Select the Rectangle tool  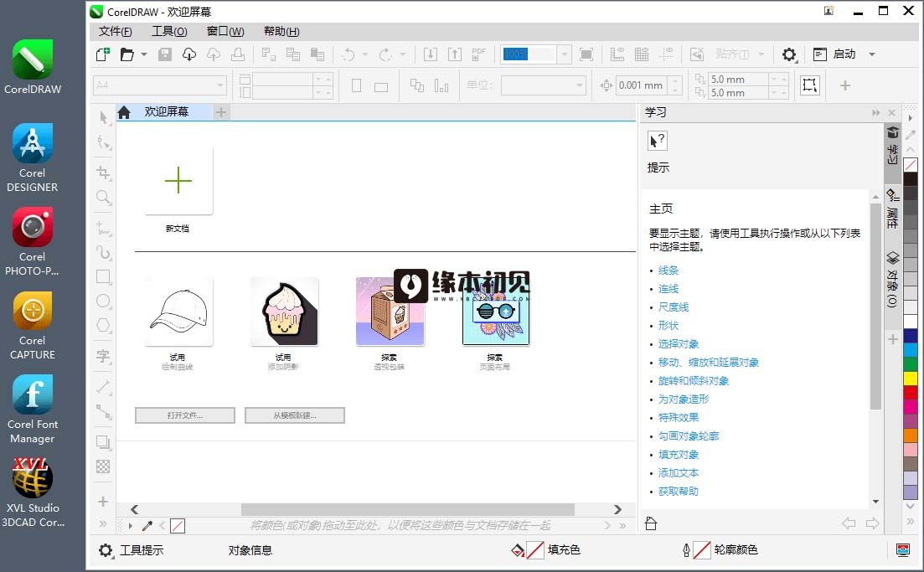click(x=104, y=277)
